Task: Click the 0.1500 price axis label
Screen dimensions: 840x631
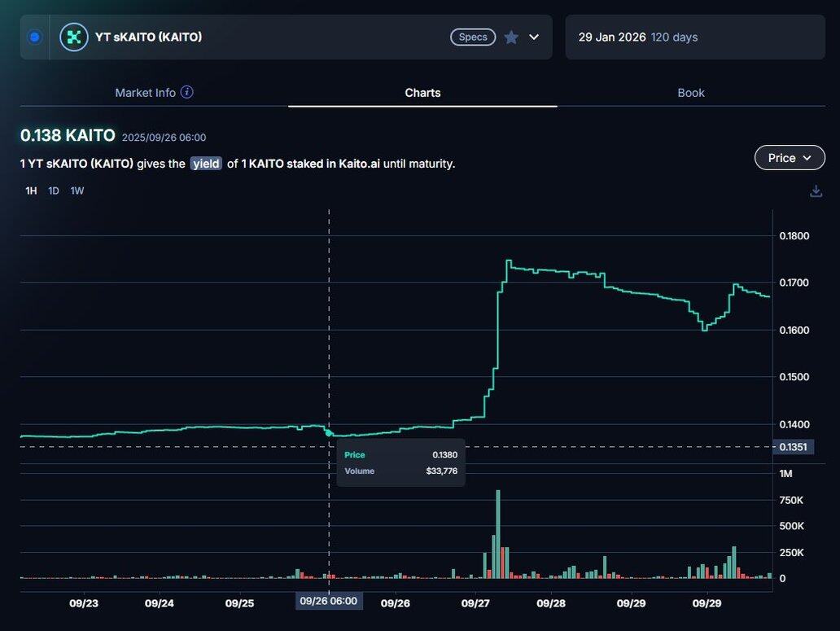Action: click(794, 376)
